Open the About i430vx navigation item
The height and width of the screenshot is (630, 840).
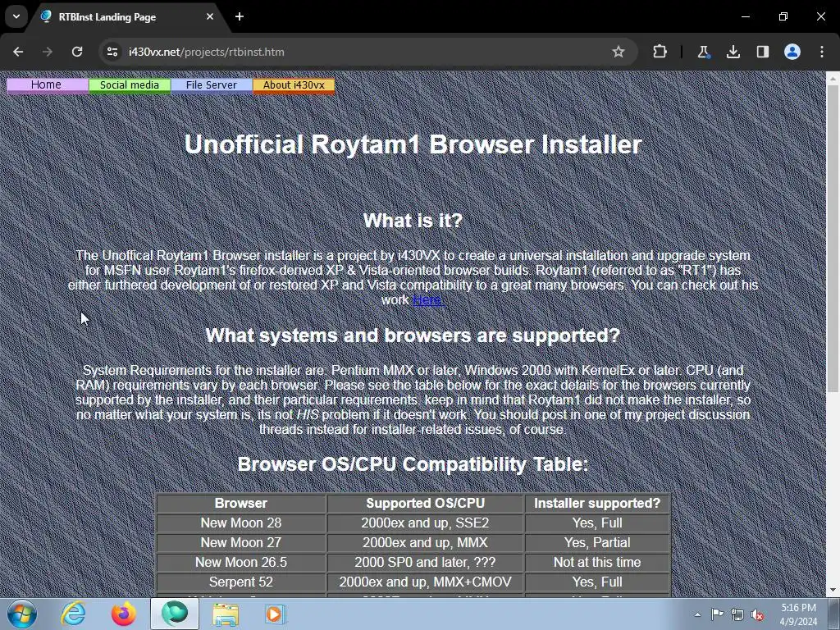[x=294, y=85]
